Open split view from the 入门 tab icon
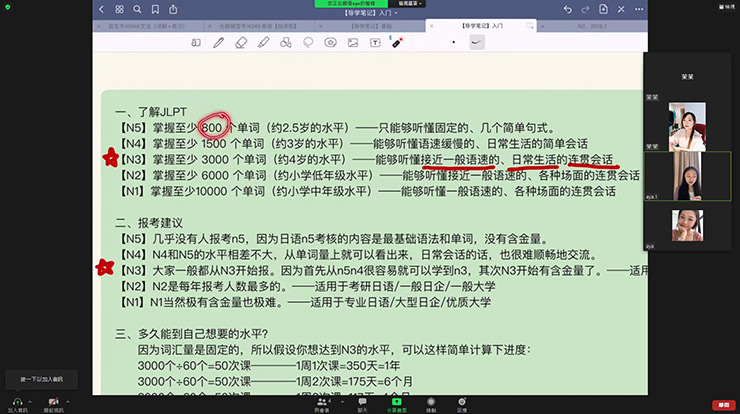The width and height of the screenshot is (740, 414). [x=530, y=26]
